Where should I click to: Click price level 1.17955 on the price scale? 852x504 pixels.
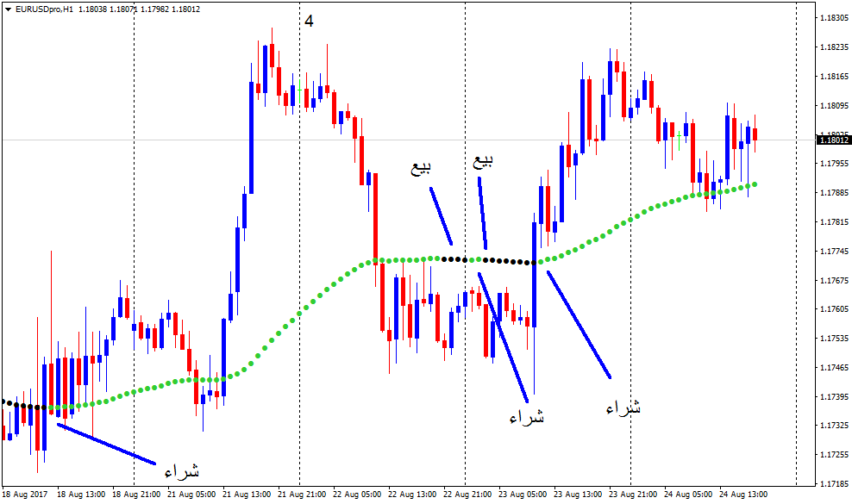pos(834,164)
